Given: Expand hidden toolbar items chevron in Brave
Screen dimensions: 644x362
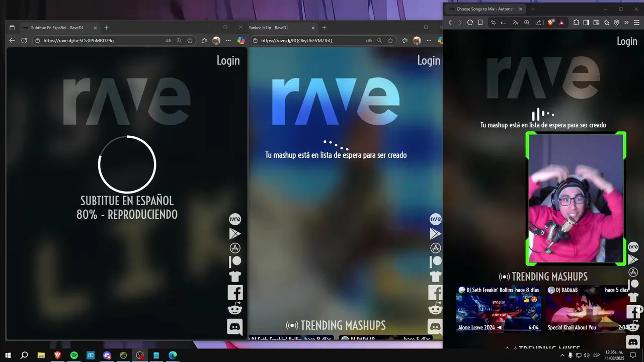Looking at the screenshot, I should [x=626, y=22].
